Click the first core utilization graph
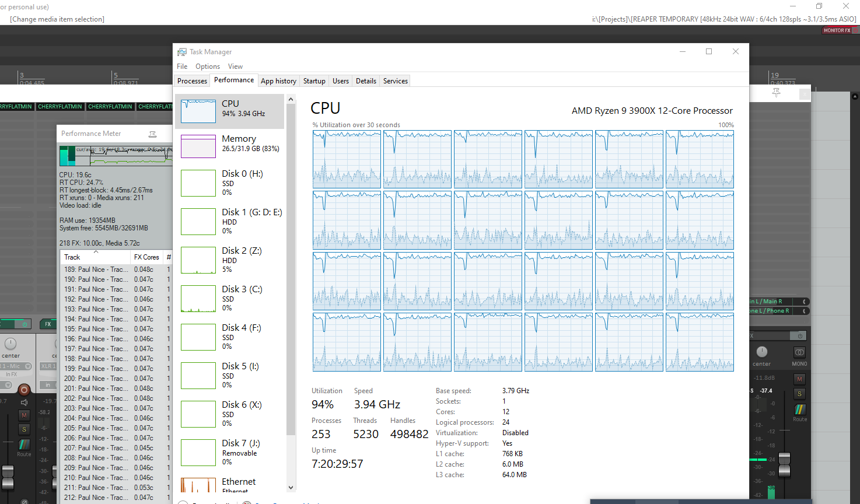 pyautogui.click(x=347, y=159)
